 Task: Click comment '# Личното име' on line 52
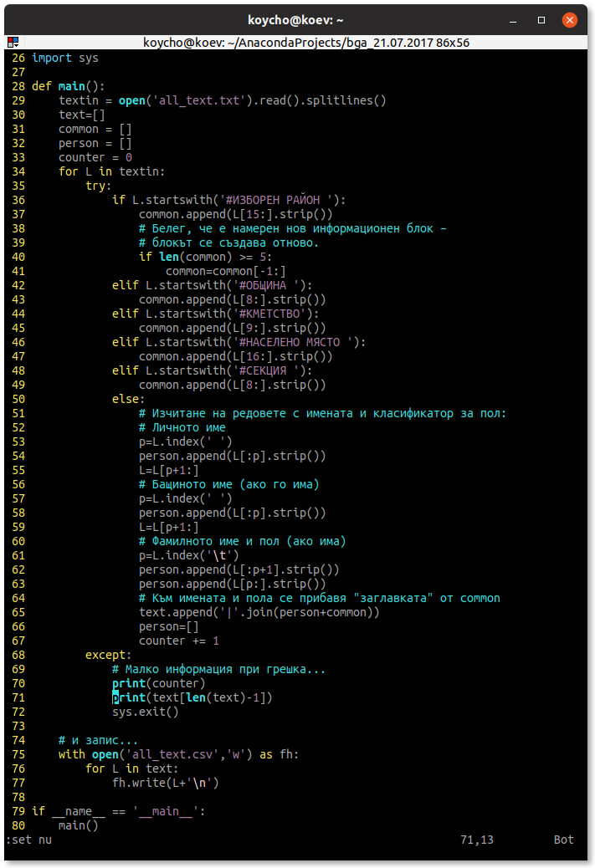tap(182, 428)
